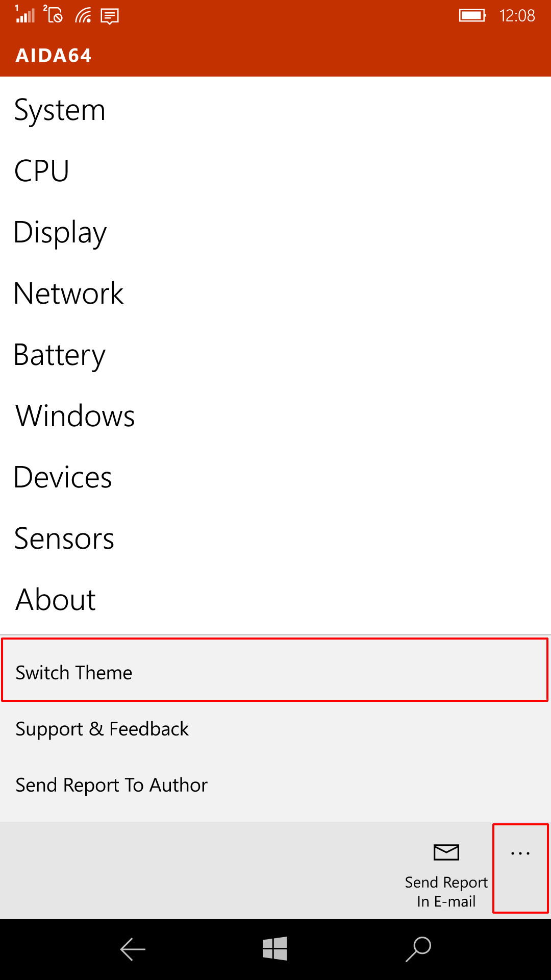Tap the battery status icon

[472, 15]
